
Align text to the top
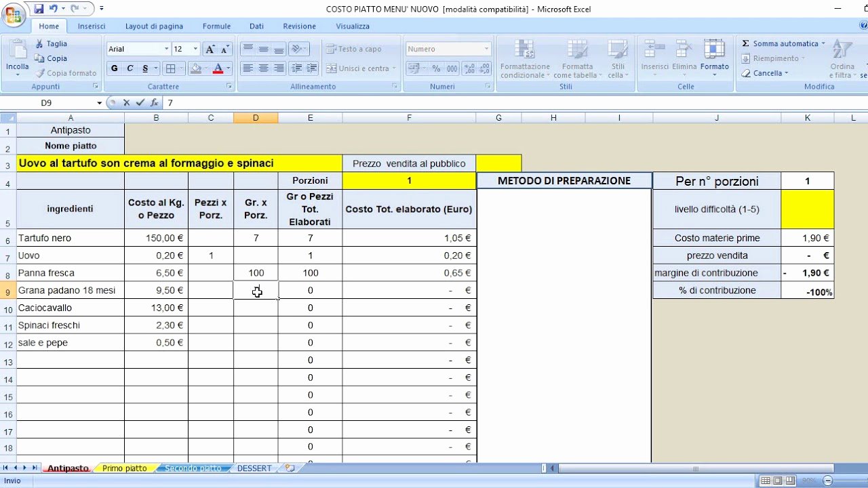point(248,49)
